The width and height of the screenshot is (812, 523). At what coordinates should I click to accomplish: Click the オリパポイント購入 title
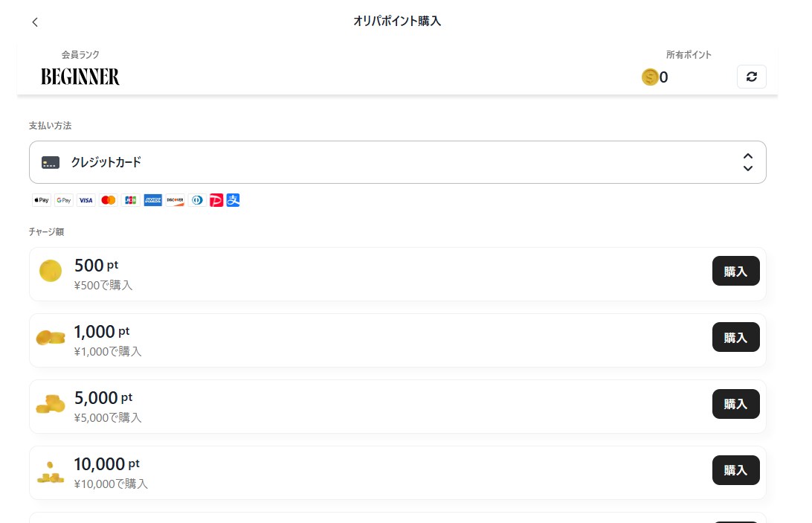pyautogui.click(x=397, y=22)
